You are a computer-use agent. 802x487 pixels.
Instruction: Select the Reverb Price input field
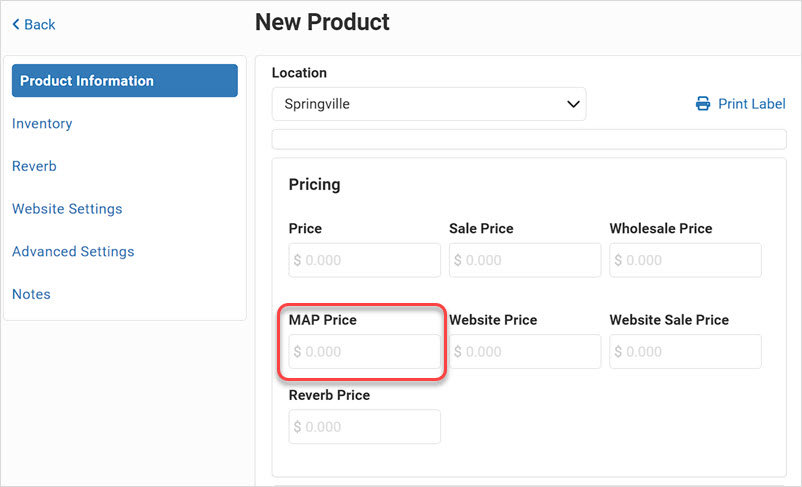pyautogui.click(x=364, y=426)
